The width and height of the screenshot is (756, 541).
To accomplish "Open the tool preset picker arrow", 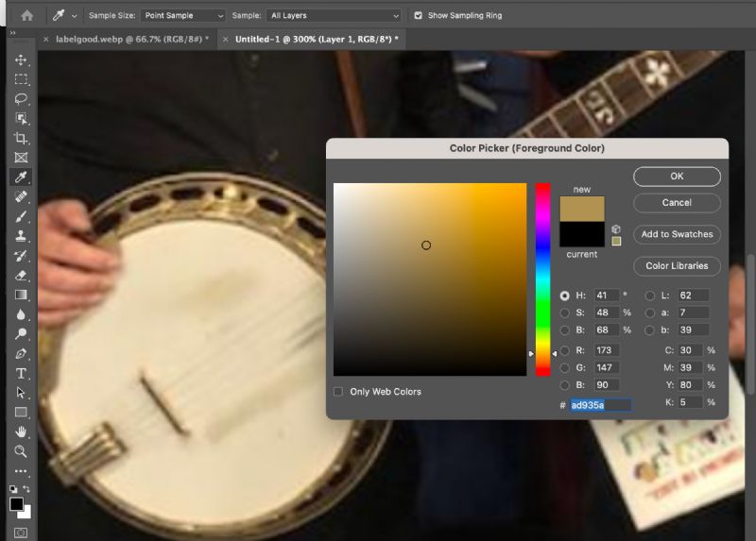I will click(75, 16).
